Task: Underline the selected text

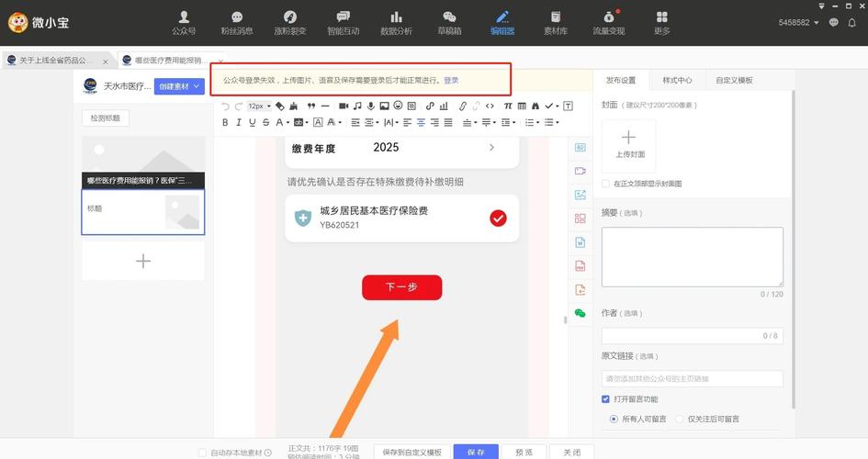Action: point(252,122)
